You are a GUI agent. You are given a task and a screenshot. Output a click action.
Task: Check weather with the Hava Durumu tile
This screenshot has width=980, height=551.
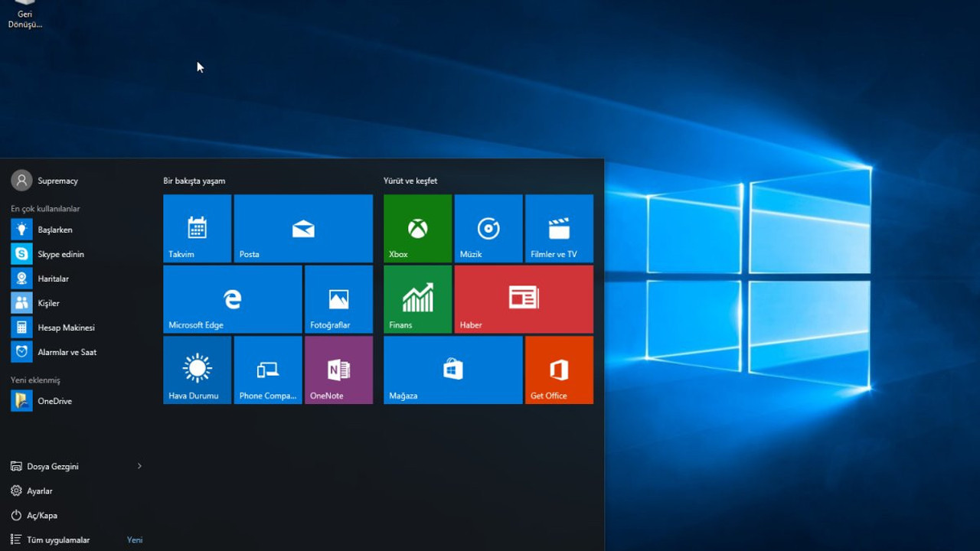pyautogui.click(x=197, y=370)
